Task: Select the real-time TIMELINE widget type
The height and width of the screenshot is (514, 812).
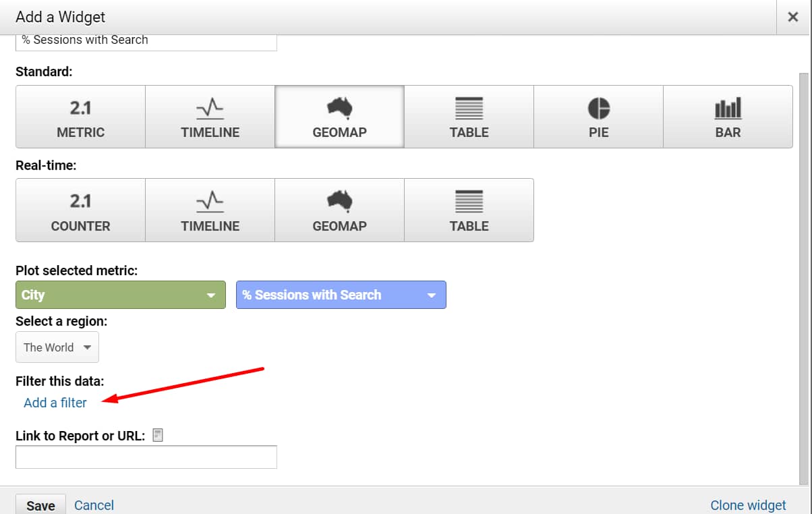Action: 210,210
